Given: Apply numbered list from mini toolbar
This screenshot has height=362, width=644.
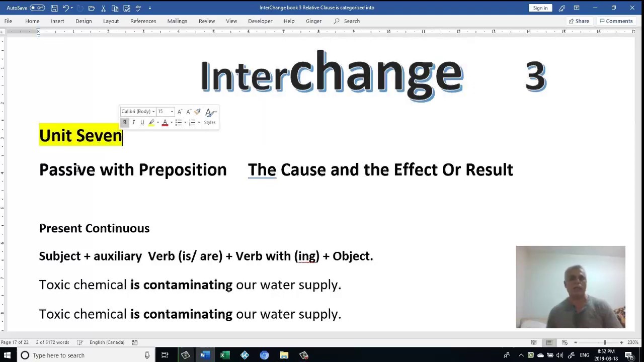Looking at the screenshot, I should (x=192, y=122).
